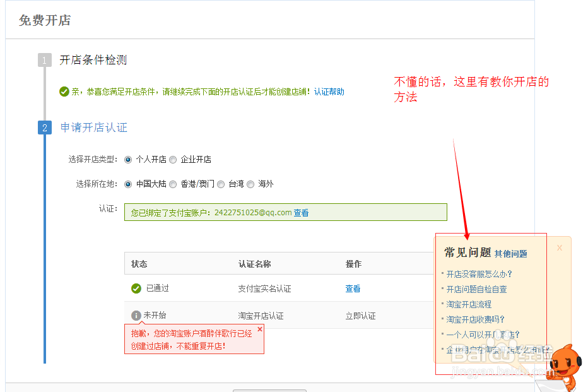Viewport: 588px width, 392px height.
Task: Click the step 1 number badge
Action: pyautogui.click(x=45, y=60)
